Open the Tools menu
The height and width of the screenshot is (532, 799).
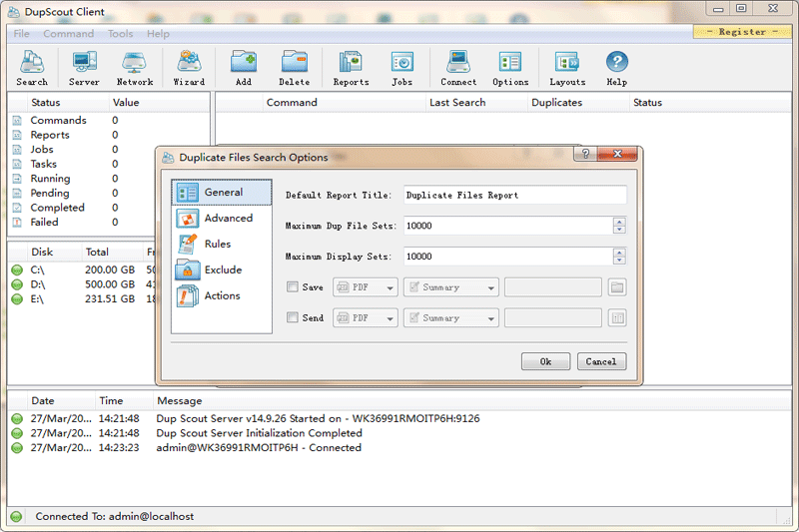[x=120, y=34]
